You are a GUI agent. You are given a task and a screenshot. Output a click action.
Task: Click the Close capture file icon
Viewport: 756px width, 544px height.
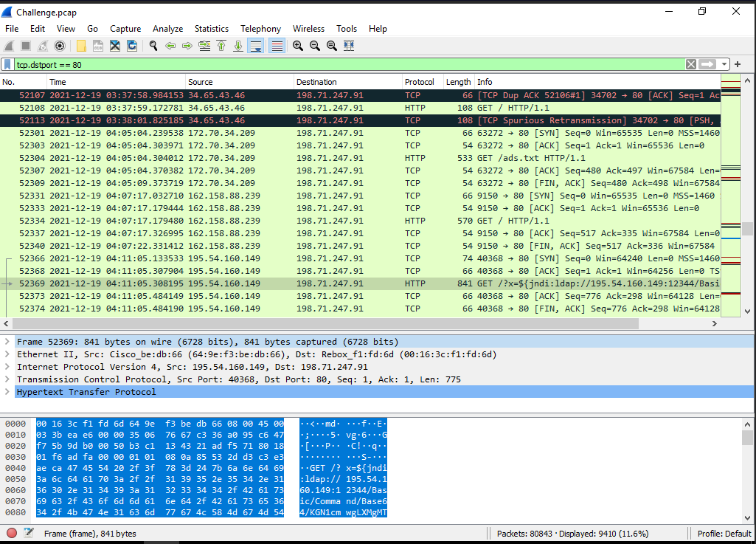[x=115, y=46]
